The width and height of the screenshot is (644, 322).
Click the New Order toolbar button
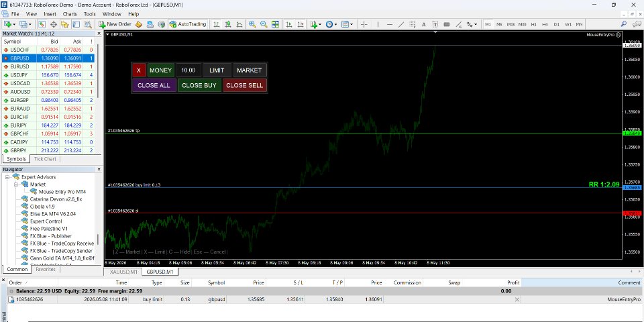pos(115,24)
